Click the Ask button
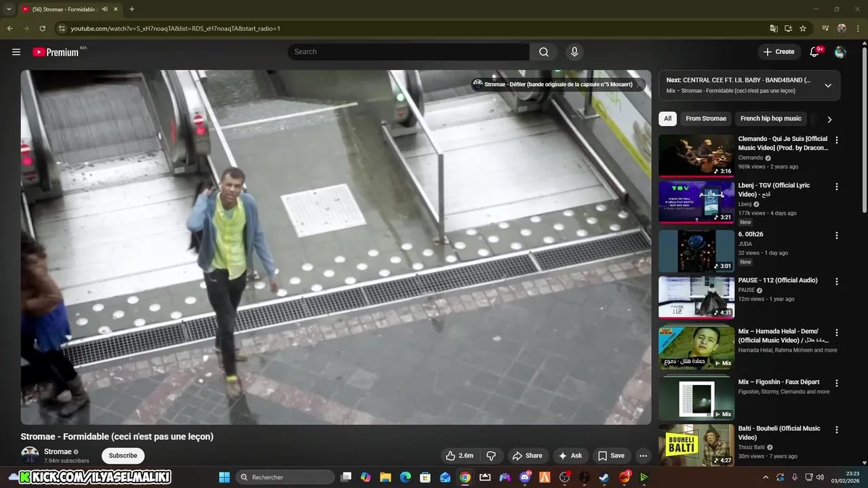 tap(570, 455)
